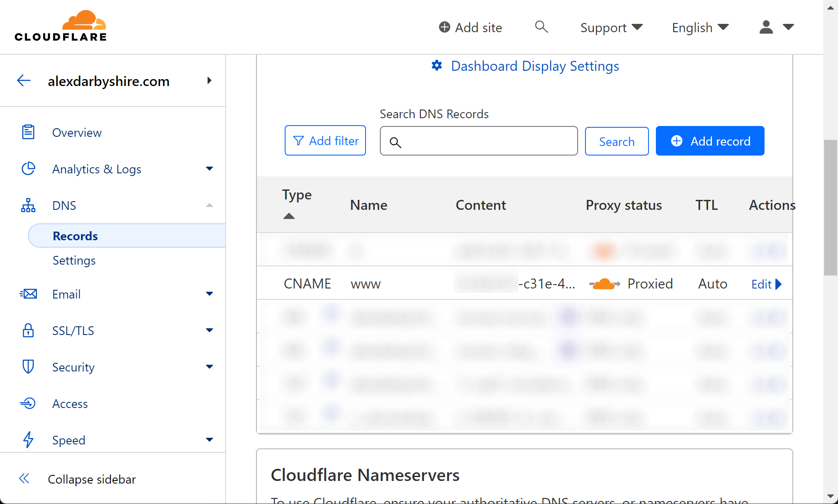
Task: Click the plus icon beside Add site
Action: [444, 27]
